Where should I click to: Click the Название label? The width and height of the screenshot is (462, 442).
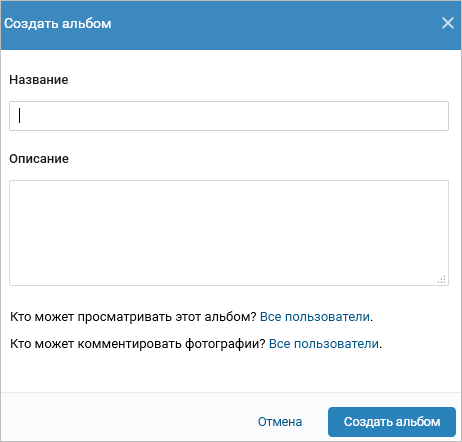pyautogui.click(x=39, y=80)
